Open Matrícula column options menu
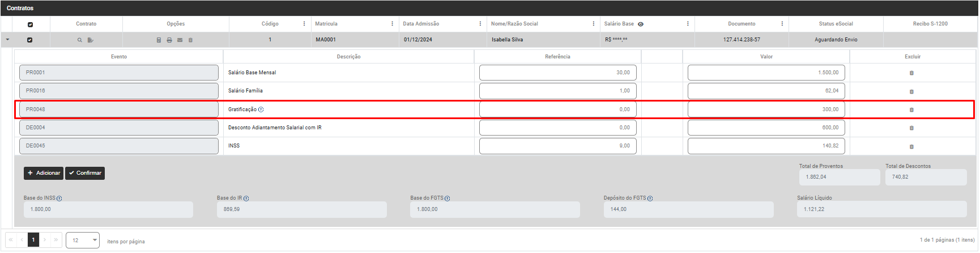This screenshot has height=253, width=980. tap(392, 24)
